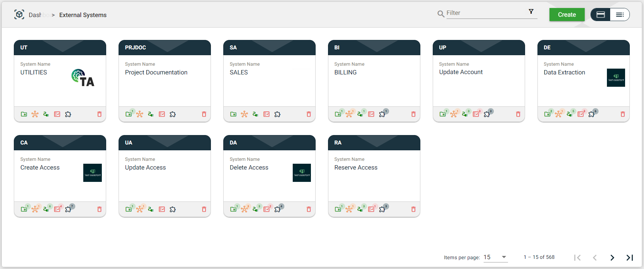644x269 pixels.
Task: Open red checklist icon on Update Account card
Action: pyautogui.click(x=476, y=114)
